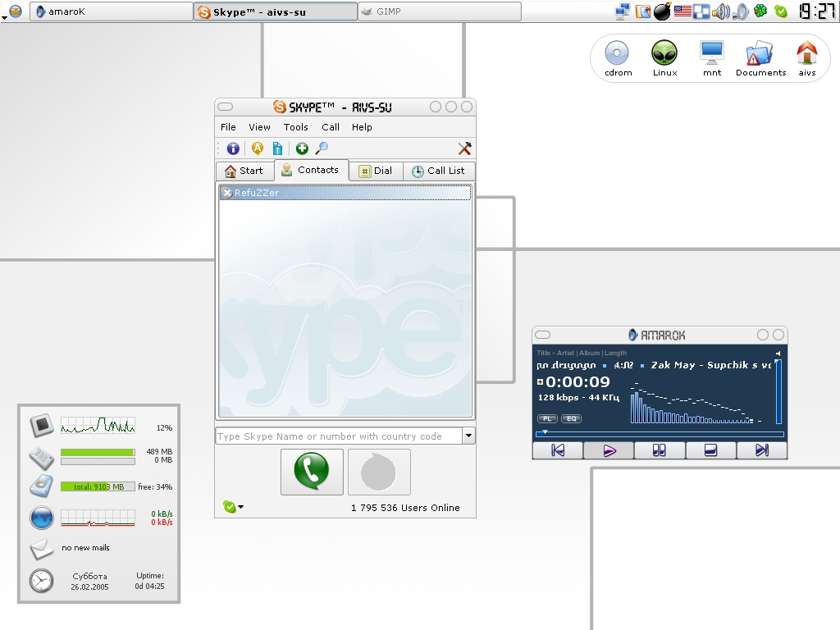The image size is (840, 630).
Task: Toggle the time display mode plus icon
Action: click(540, 382)
